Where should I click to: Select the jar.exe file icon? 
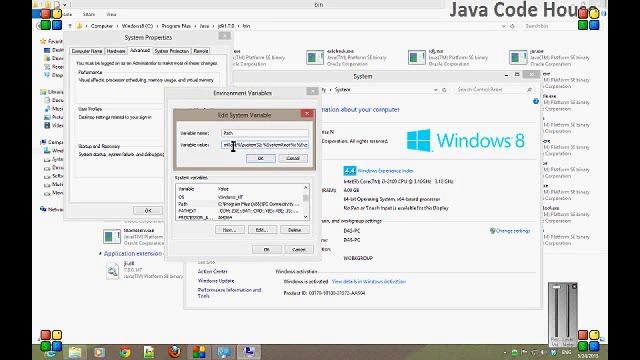pos(518,58)
